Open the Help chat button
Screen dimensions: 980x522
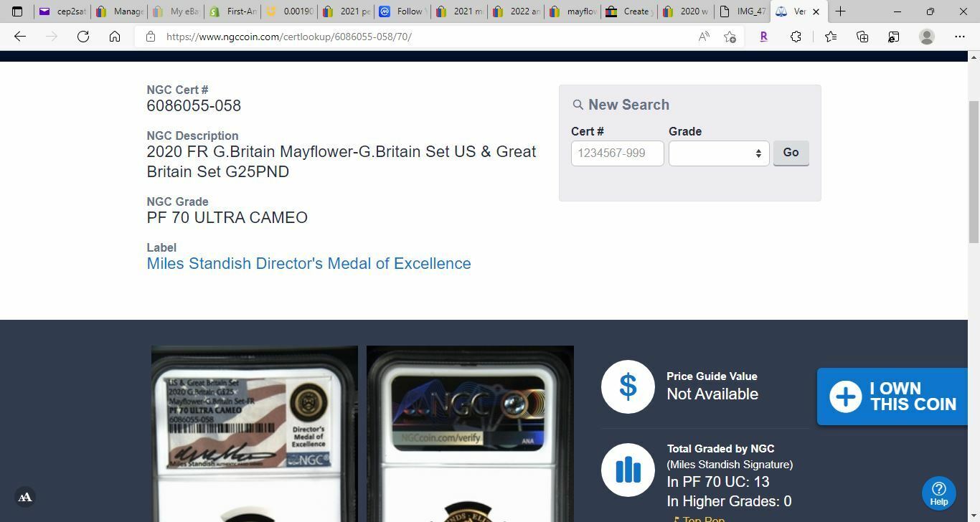pyautogui.click(x=938, y=493)
